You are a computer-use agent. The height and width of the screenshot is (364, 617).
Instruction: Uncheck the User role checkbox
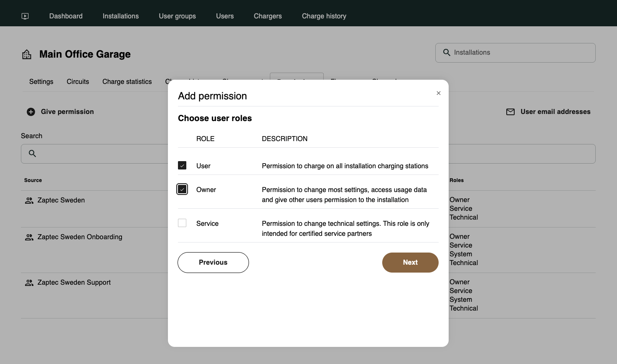click(x=182, y=166)
